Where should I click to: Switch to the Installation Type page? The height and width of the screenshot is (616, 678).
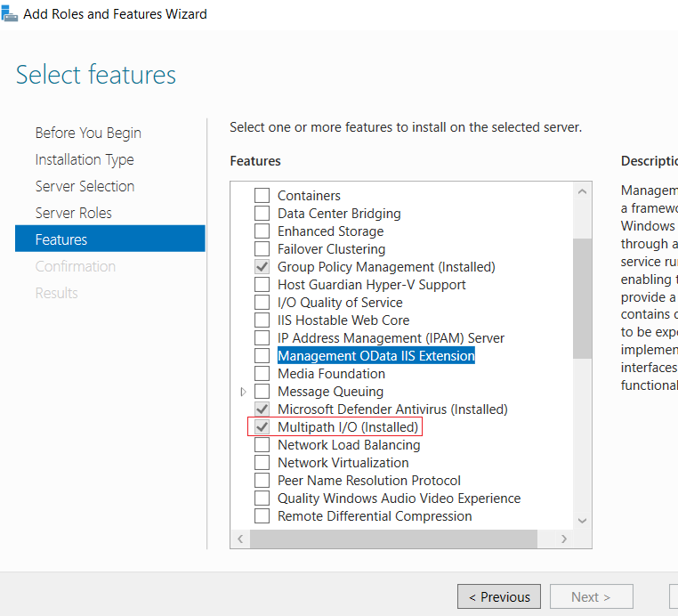tap(85, 159)
